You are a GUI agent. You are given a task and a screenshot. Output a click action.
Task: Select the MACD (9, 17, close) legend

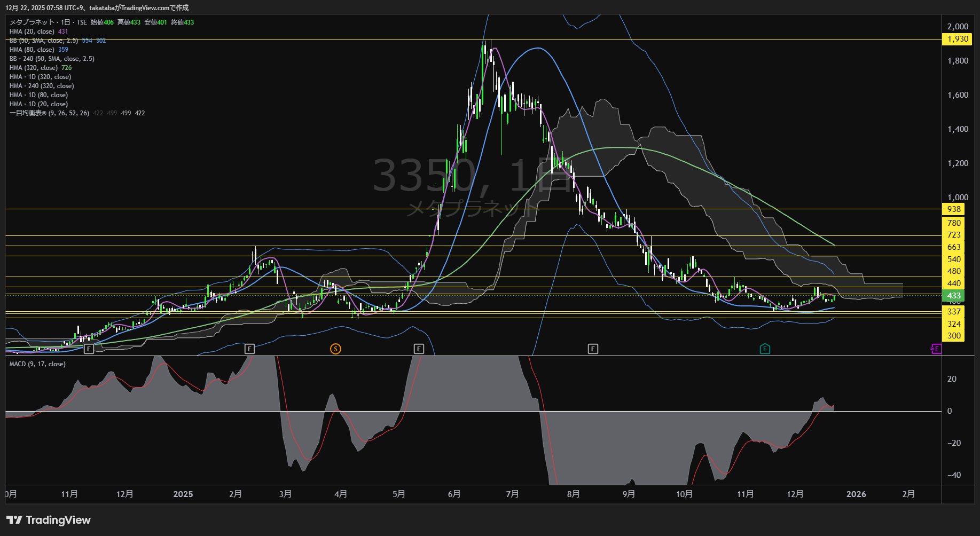click(37, 364)
